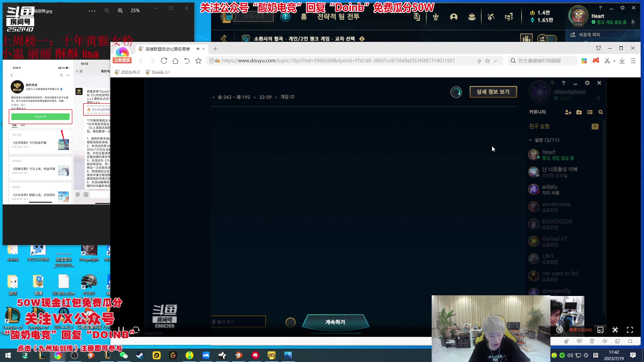This screenshot has width=644, height=362.
Task: Open the image viewer three-dots menu
Action: click(x=92, y=11)
